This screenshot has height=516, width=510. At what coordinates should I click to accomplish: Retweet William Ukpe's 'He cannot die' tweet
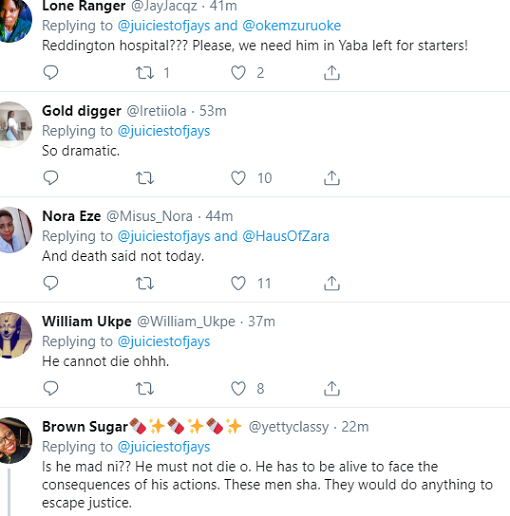point(145,389)
